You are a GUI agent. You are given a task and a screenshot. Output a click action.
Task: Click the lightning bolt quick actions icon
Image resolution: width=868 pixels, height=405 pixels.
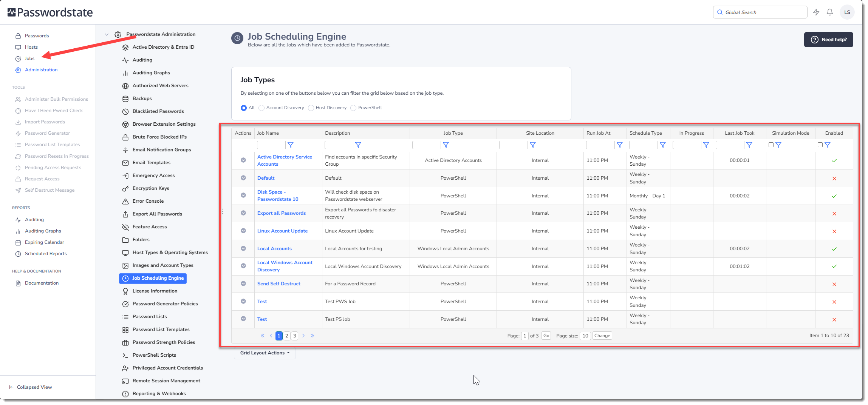[816, 12]
